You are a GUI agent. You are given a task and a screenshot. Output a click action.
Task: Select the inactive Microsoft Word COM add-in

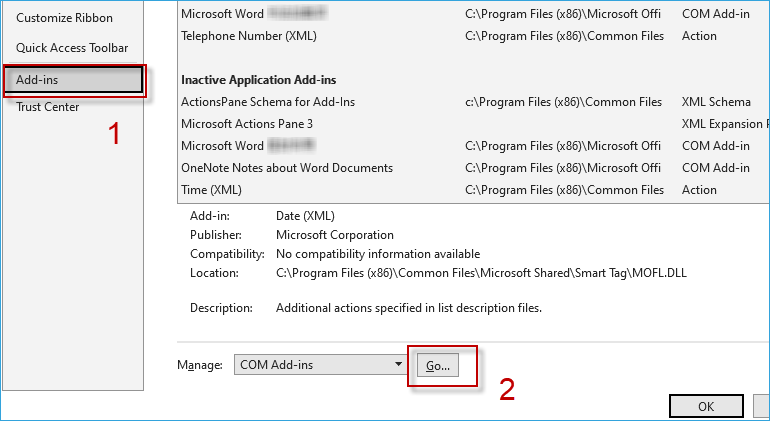(473, 146)
